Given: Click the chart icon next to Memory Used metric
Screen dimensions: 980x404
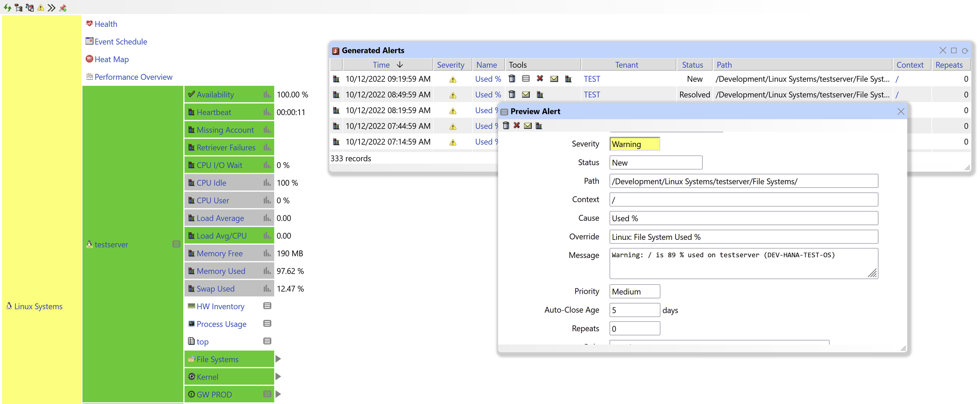Looking at the screenshot, I should (266, 271).
